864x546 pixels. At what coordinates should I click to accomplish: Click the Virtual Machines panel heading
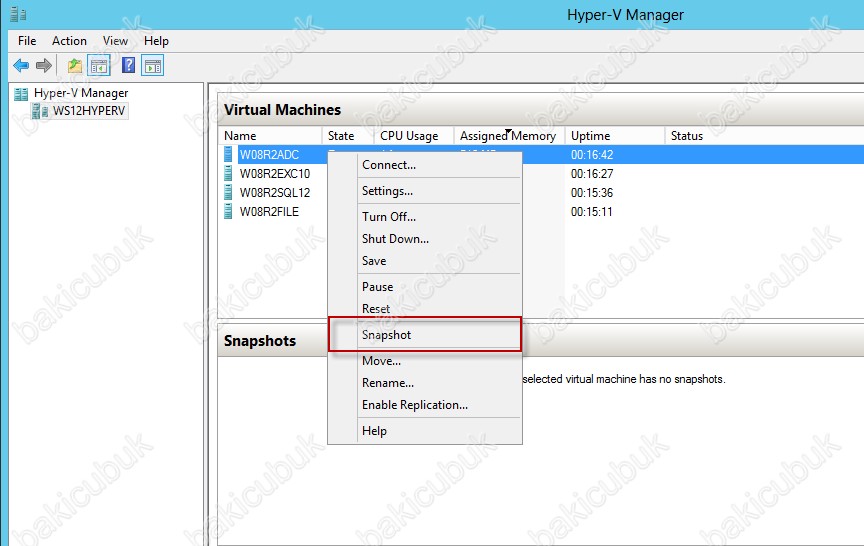click(x=283, y=110)
